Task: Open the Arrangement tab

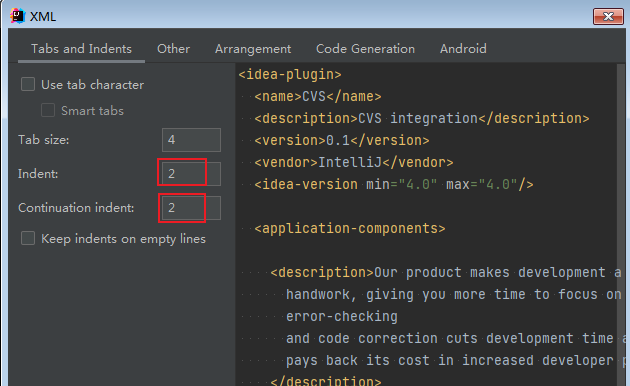Action: (253, 49)
